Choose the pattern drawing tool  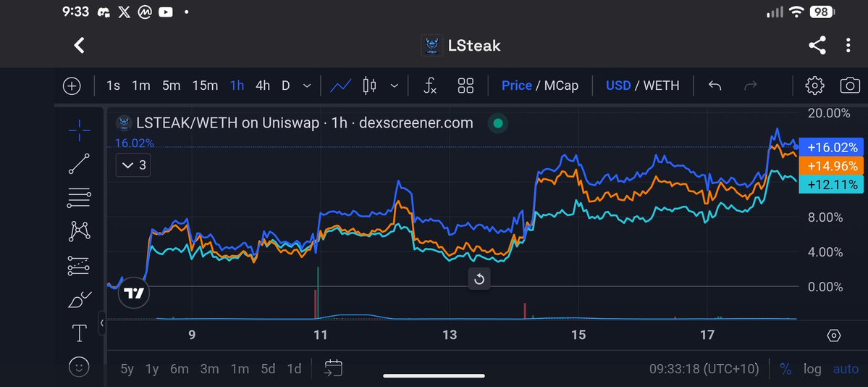79,231
